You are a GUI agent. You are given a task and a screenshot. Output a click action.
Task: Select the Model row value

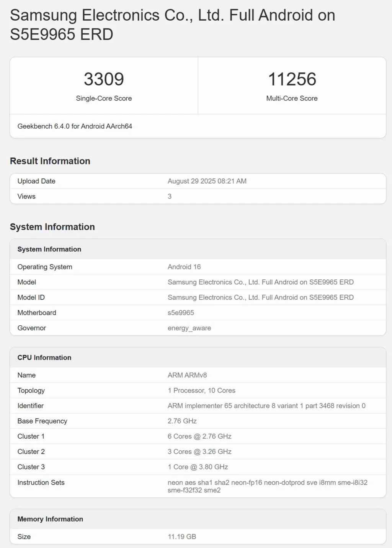260,282
